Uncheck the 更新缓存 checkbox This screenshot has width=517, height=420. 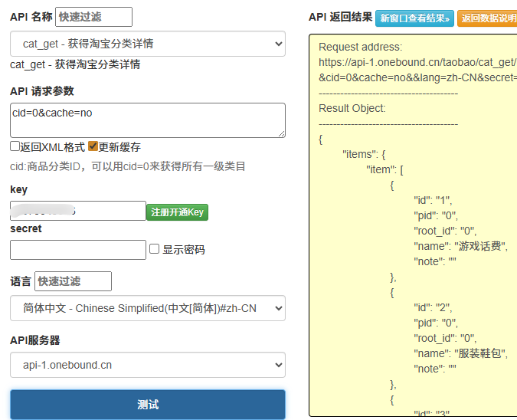click(93, 146)
